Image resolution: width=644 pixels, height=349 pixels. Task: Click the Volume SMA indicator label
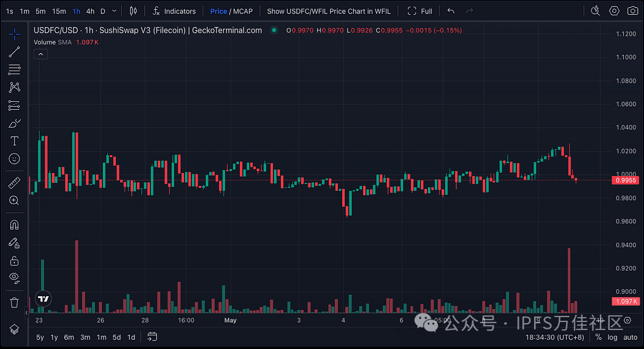(x=53, y=42)
